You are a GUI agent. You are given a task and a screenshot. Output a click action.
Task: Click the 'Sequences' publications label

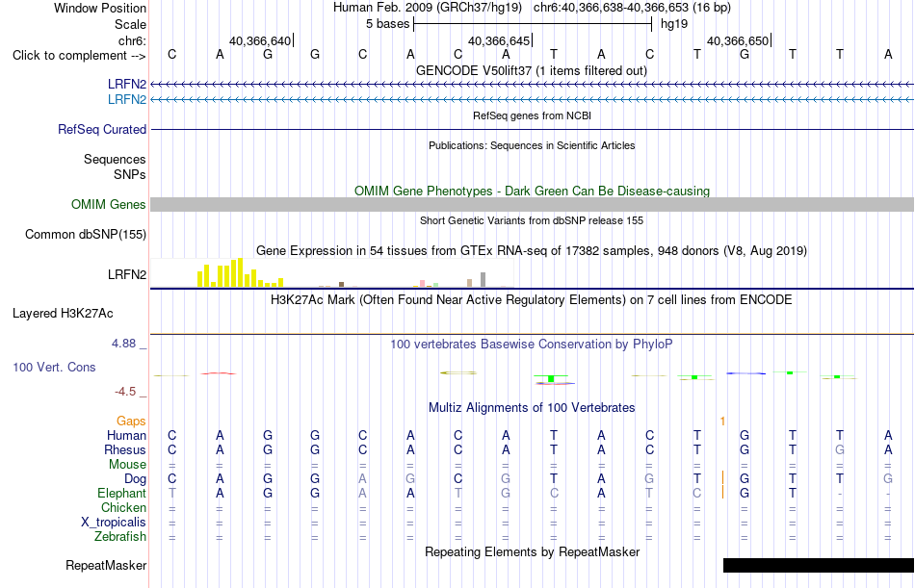point(115,159)
